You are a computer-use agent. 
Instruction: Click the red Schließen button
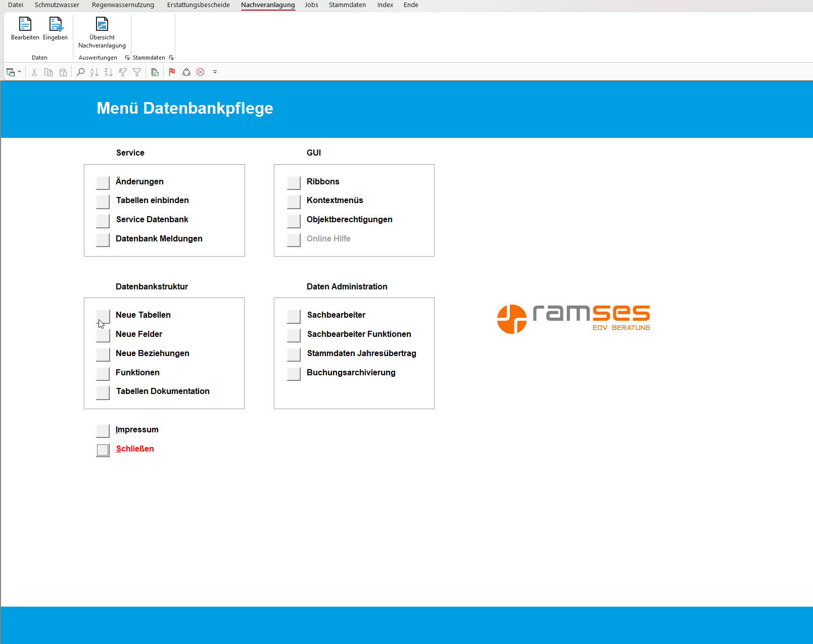point(103,450)
